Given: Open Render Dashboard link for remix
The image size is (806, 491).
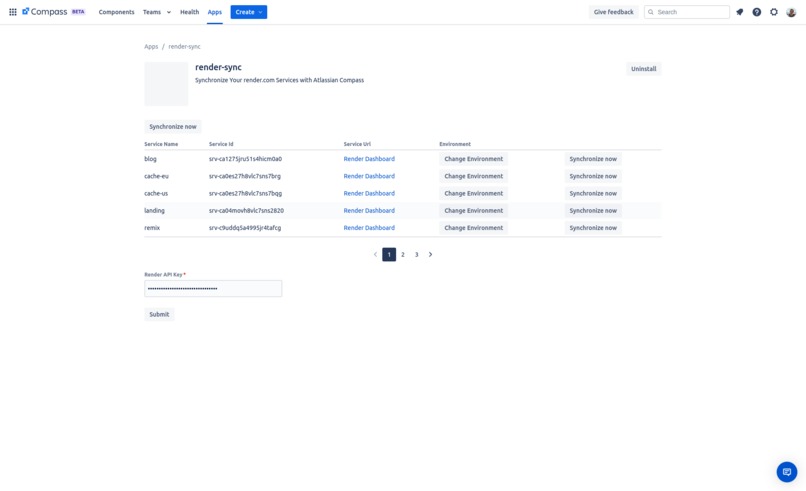Looking at the screenshot, I should 369,228.
